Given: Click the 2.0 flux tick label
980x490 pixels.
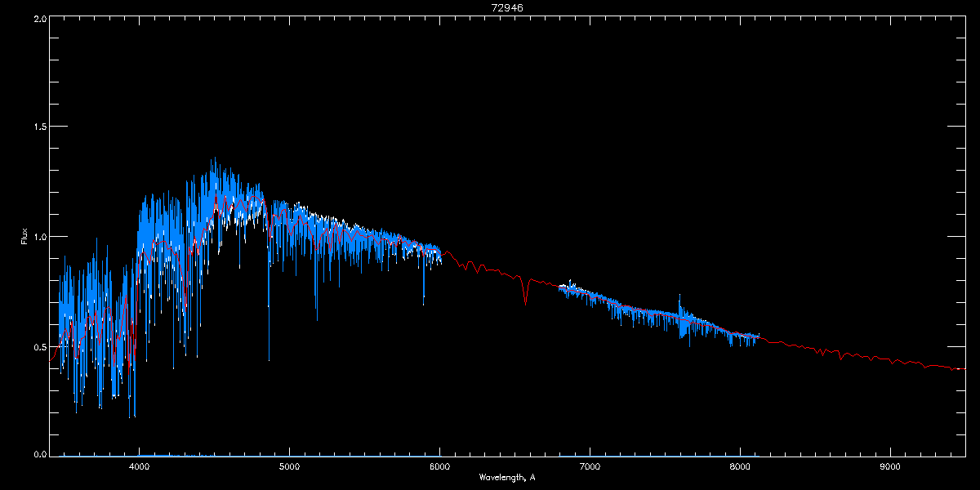Looking at the screenshot, I should click(x=38, y=18).
